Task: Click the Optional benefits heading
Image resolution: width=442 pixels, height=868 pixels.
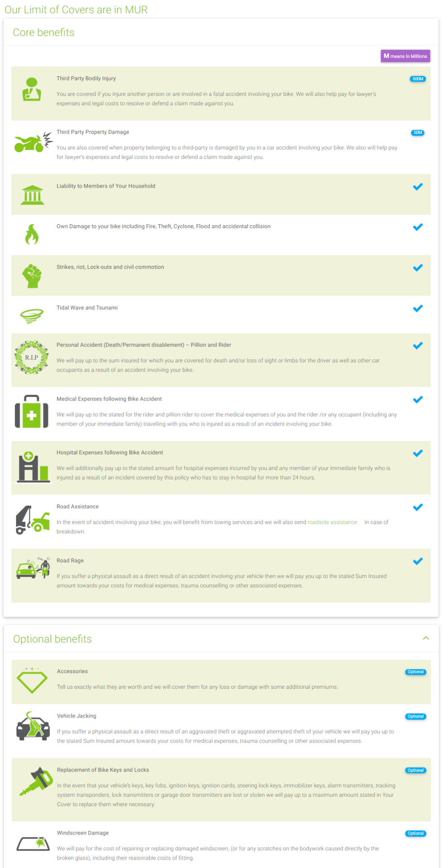Action: point(53,639)
